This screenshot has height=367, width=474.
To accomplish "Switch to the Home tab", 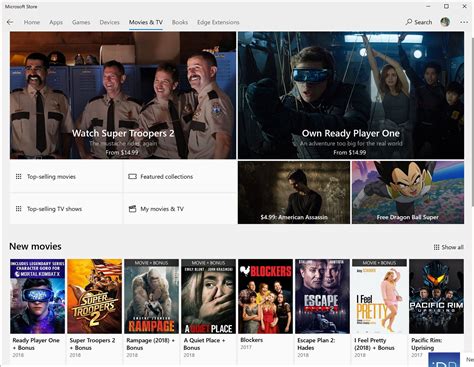I will coord(32,22).
